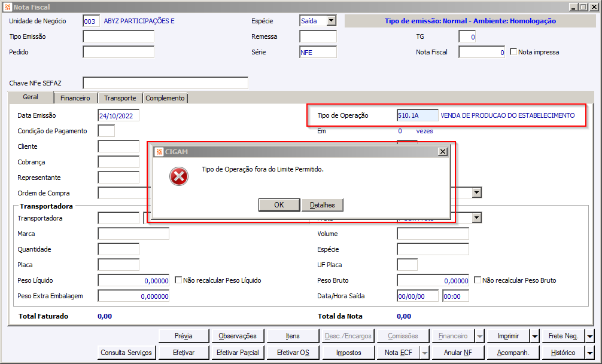This screenshot has height=364, width=602.
Task: Click the Condição de Pagamento field
Action: pyautogui.click(x=106, y=131)
